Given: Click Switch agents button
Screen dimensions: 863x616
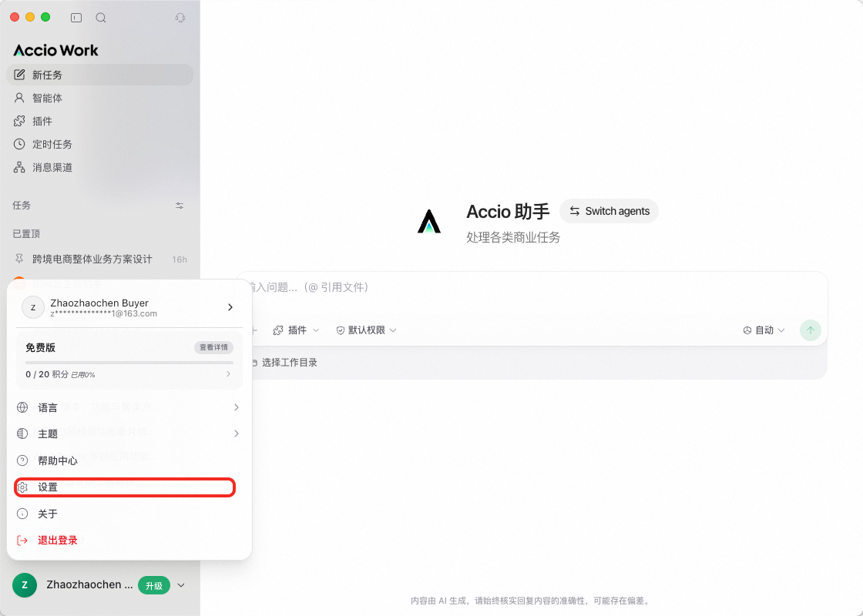Looking at the screenshot, I should click(x=609, y=211).
